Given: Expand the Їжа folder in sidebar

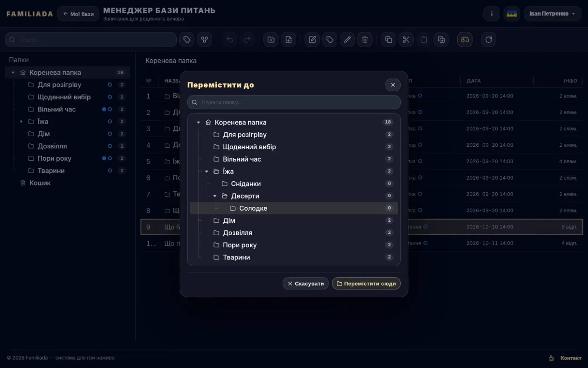Looking at the screenshot, I should point(21,122).
